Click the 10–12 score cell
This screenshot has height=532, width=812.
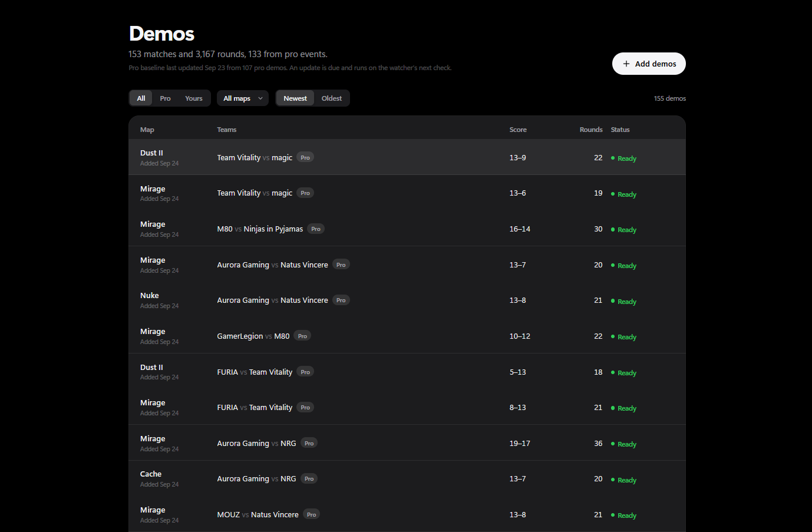pyautogui.click(x=520, y=336)
